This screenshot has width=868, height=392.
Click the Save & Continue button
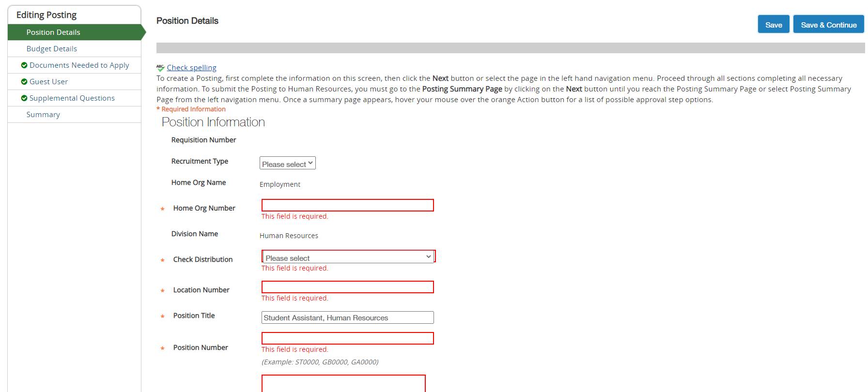coord(828,25)
